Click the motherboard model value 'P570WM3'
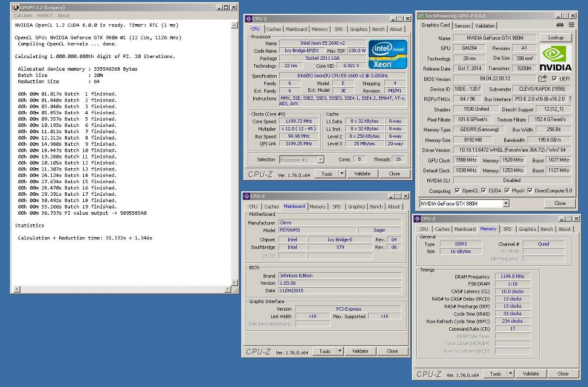588x387 pixels. 318,230
